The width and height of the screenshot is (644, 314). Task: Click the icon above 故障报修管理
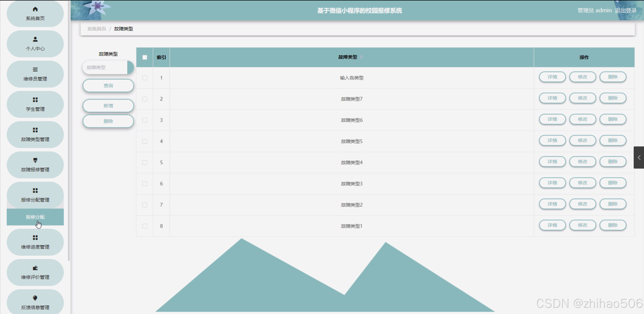click(x=35, y=160)
